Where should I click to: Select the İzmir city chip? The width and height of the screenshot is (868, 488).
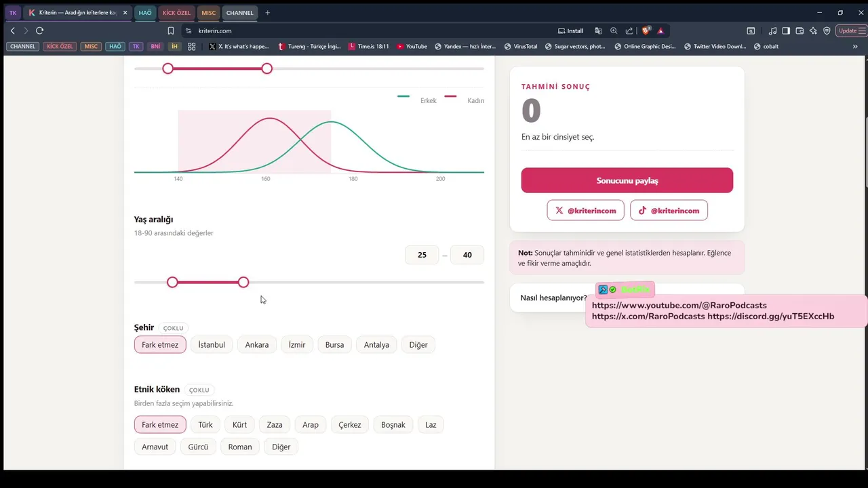(x=297, y=344)
